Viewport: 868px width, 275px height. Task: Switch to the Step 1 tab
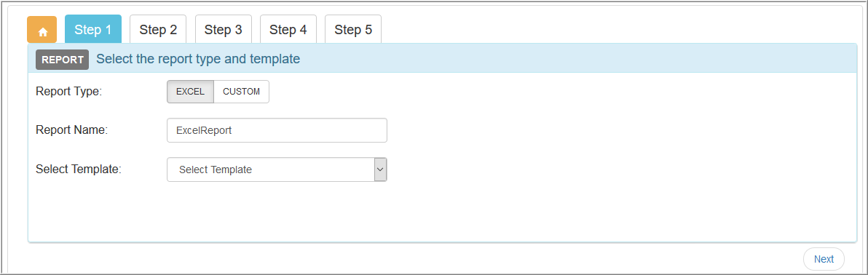point(93,30)
